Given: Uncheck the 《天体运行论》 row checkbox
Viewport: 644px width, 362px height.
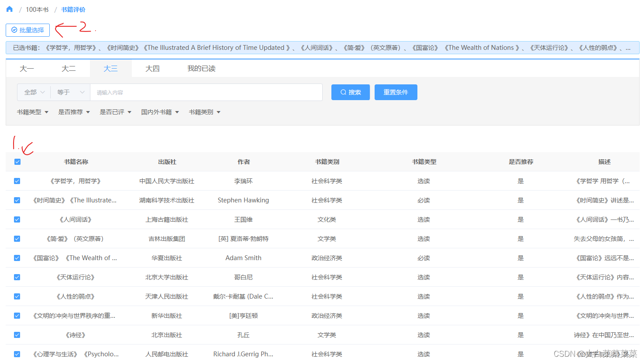Looking at the screenshot, I should click(17, 277).
